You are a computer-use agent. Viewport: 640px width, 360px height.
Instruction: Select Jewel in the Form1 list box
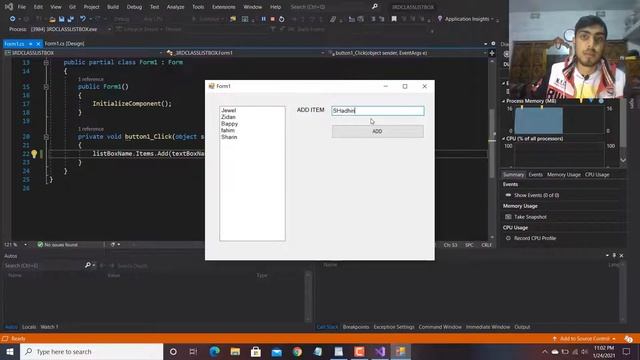click(229, 110)
